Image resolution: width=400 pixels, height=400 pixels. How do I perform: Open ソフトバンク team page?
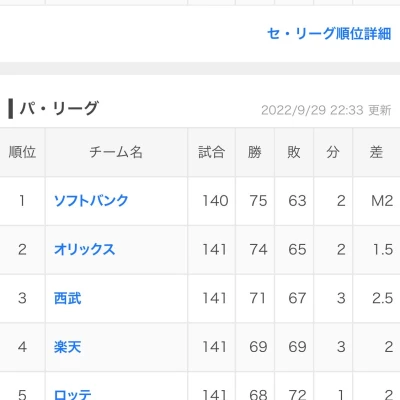click(x=91, y=200)
